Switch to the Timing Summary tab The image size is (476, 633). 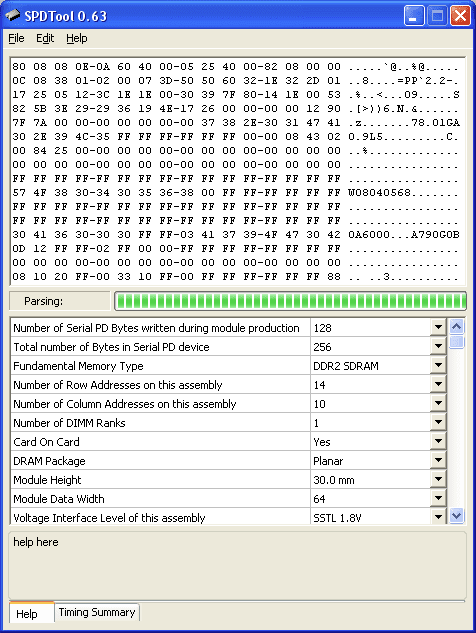[97, 612]
